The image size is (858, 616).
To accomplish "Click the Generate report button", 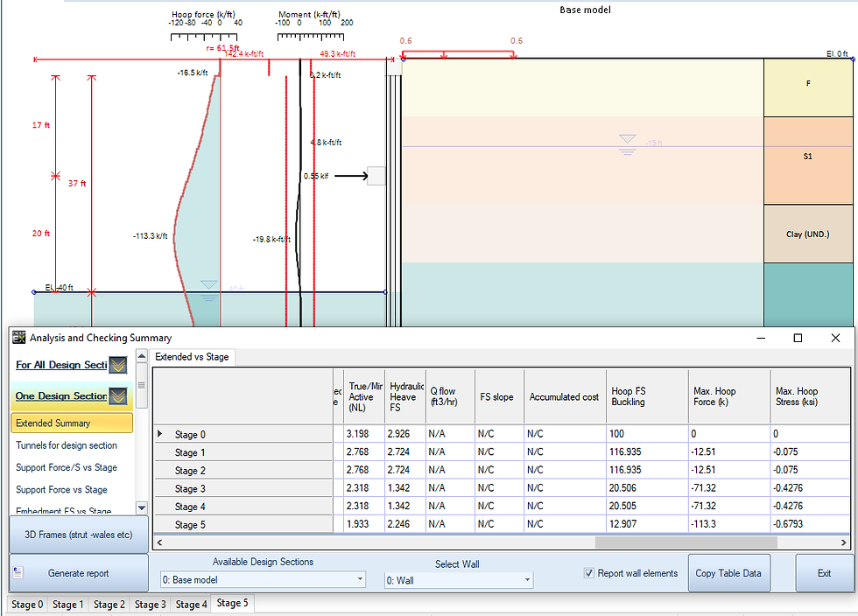I will coord(79,573).
